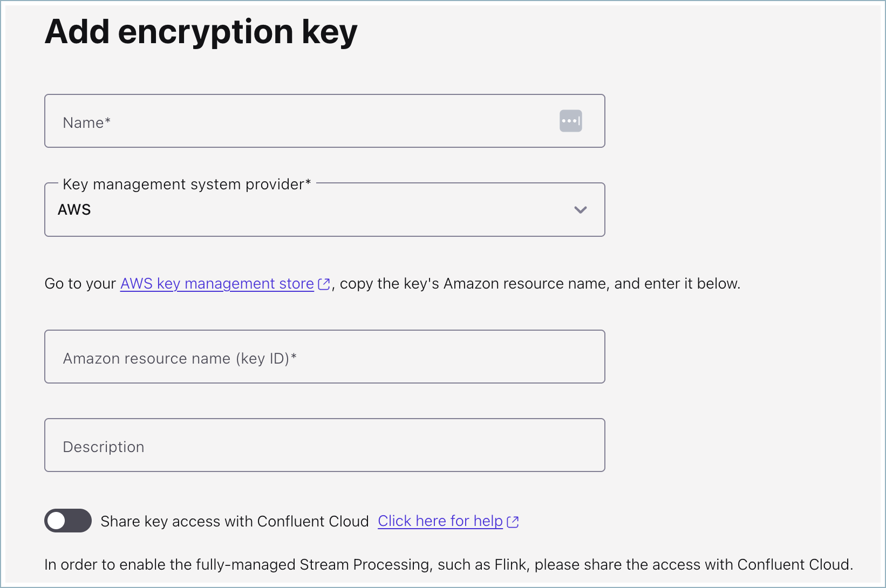Click the selected AWS value in the provider dropdown
Screen dimensions: 886x588
74,210
